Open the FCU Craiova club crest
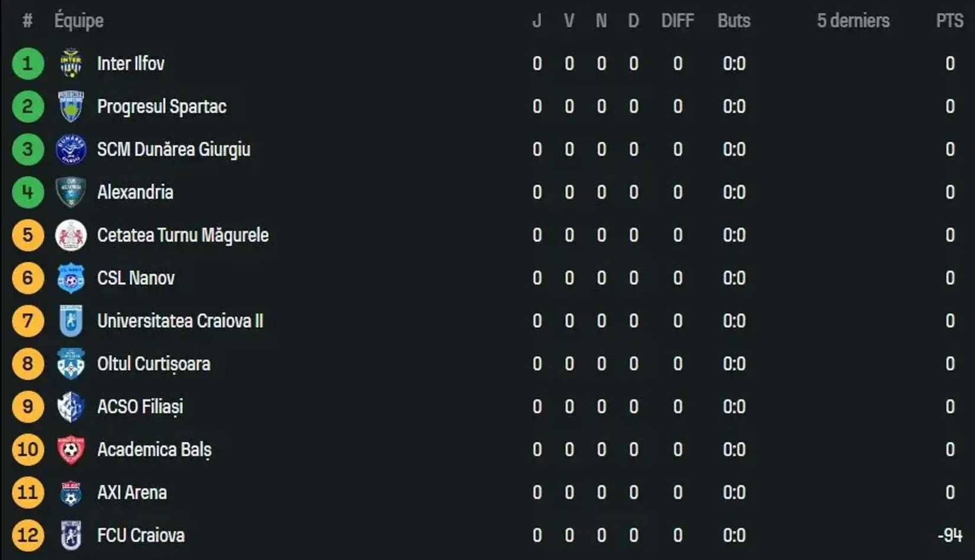 70,535
